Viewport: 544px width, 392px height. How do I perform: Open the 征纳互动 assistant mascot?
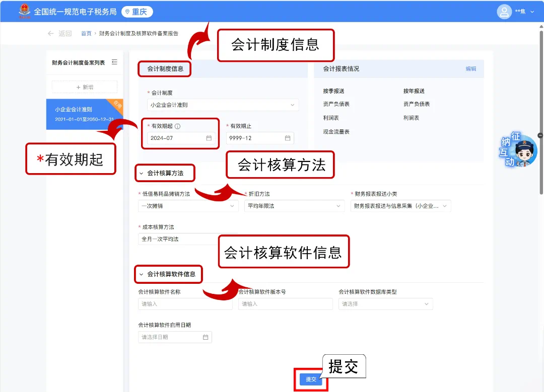[519, 149]
